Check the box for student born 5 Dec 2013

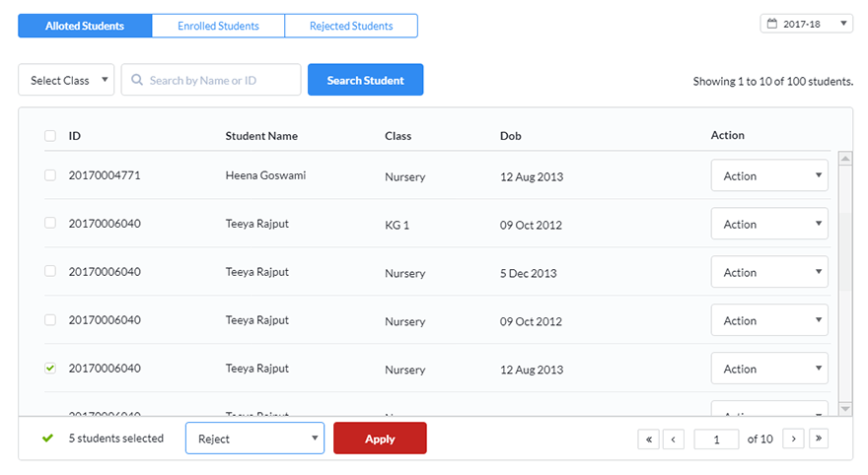pyautogui.click(x=50, y=271)
